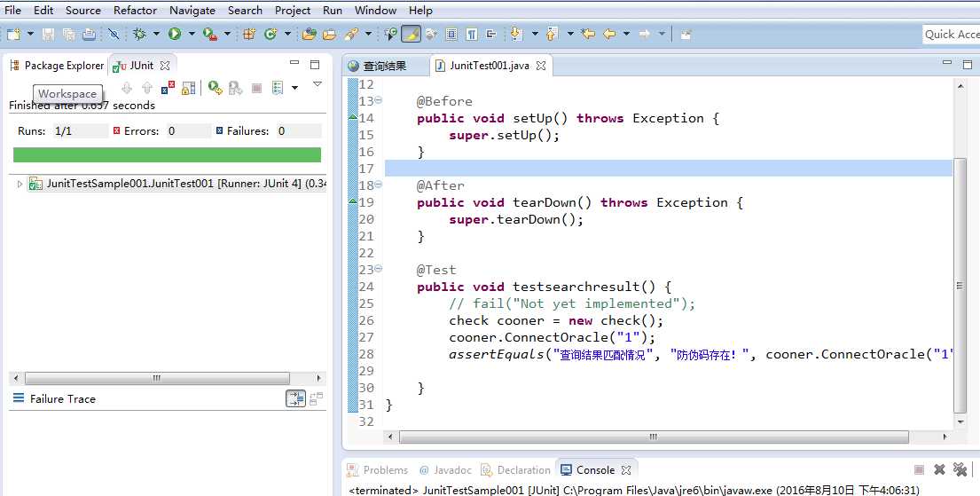
Task: Click the editor horizontal scrollbar
Action: pyautogui.click(x=655, y=437)
